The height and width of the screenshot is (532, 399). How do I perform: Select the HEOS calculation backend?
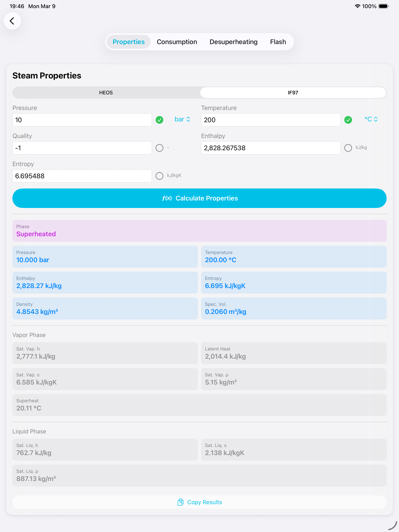[x=106, y=93]
